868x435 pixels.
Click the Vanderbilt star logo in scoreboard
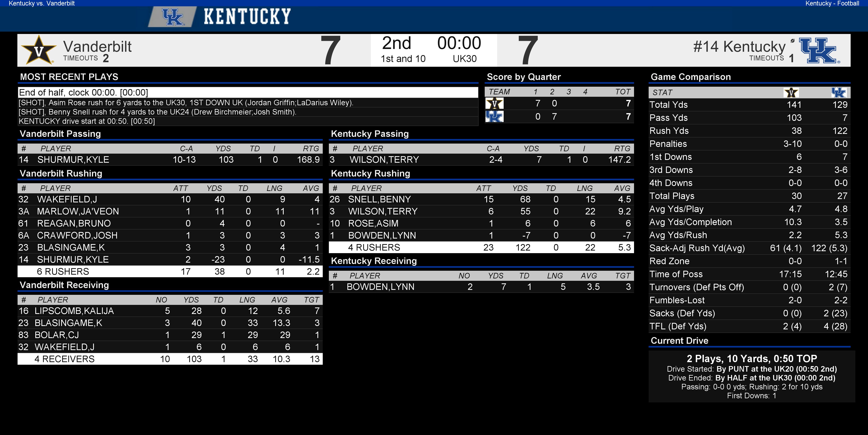(x=38, y=50)
